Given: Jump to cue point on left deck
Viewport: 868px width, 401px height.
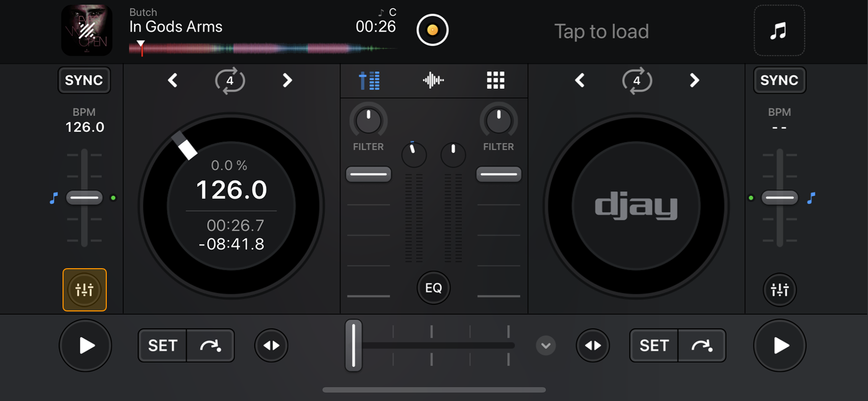Looking at the screenshot, I should click(x=211, y=346).
